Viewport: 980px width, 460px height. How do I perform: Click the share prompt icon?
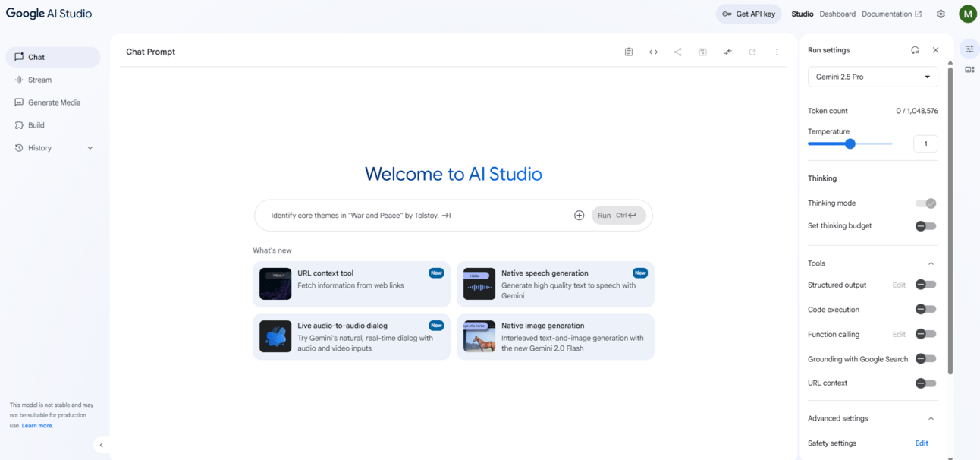[x=678, y=52]
